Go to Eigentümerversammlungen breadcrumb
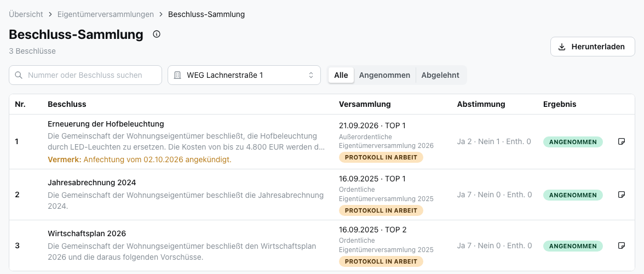The height and width of the screenshot is (274, 644). point(106,14)
